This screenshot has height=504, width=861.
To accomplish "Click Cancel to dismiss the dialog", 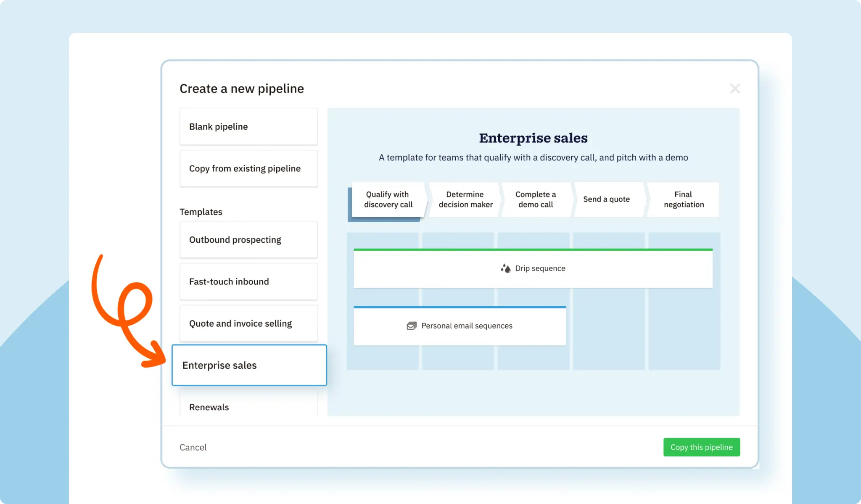I will (193, 447).
